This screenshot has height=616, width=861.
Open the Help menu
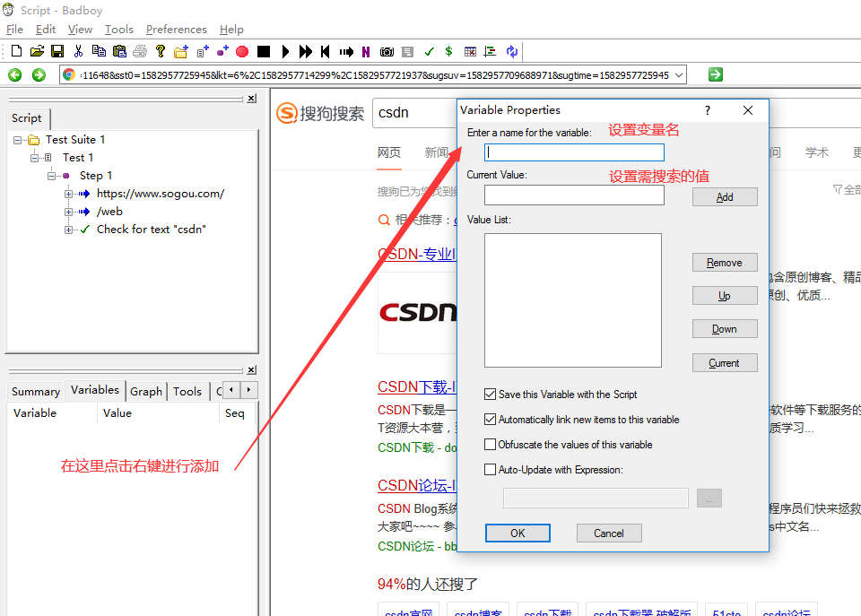point(231,29)
